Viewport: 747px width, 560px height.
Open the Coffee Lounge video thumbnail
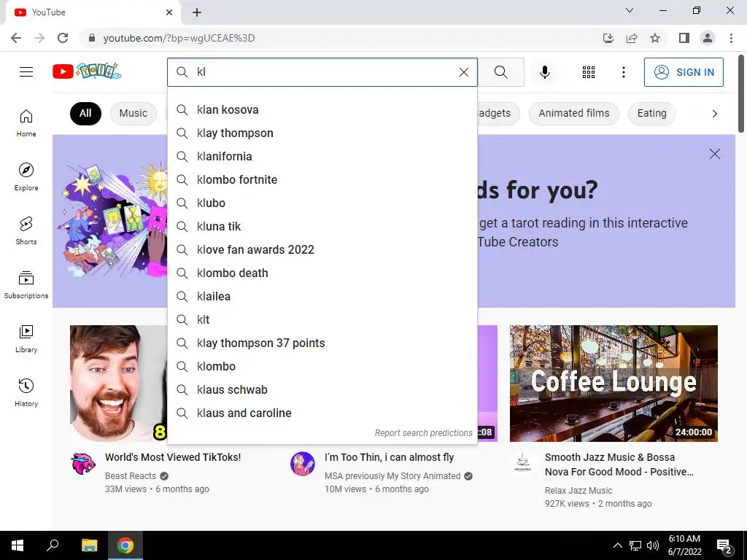614,384
